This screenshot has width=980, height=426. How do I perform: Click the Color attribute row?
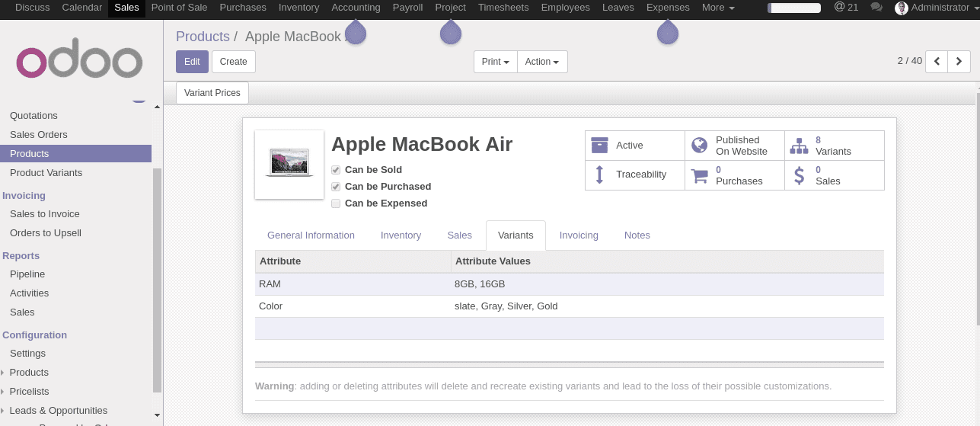pos(570,306)
